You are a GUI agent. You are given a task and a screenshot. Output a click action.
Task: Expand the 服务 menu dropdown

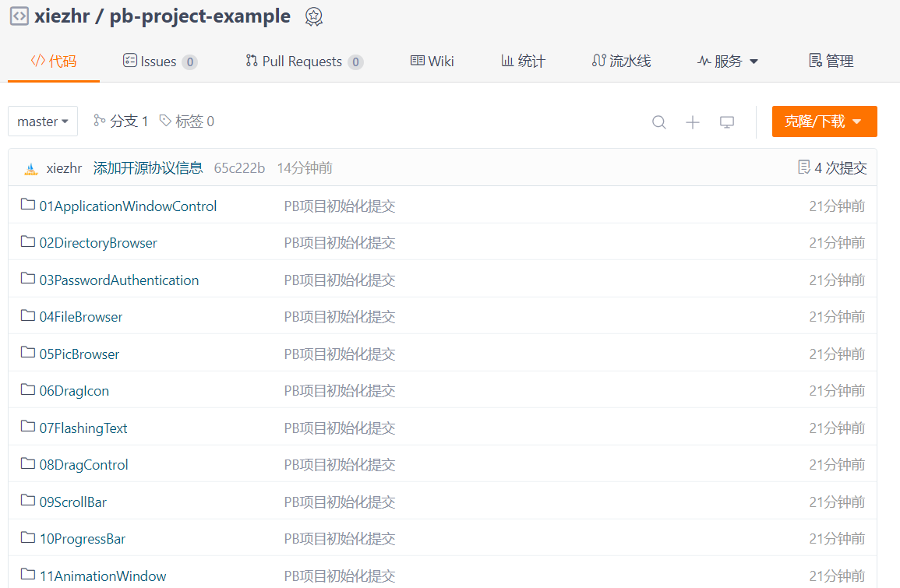pyautogui.click(x=728, y=61)
